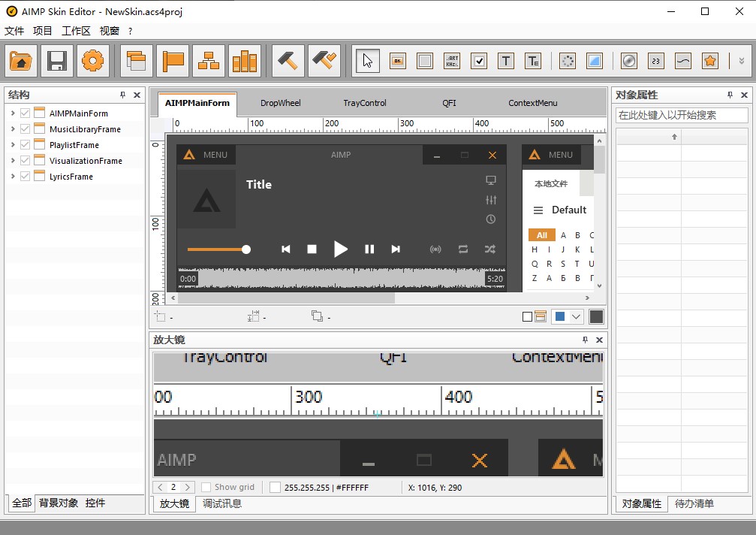The image size is (756, 535).
Task: Open the 工作区 menu
Action: pyautogui.click(x=76, y=31)
